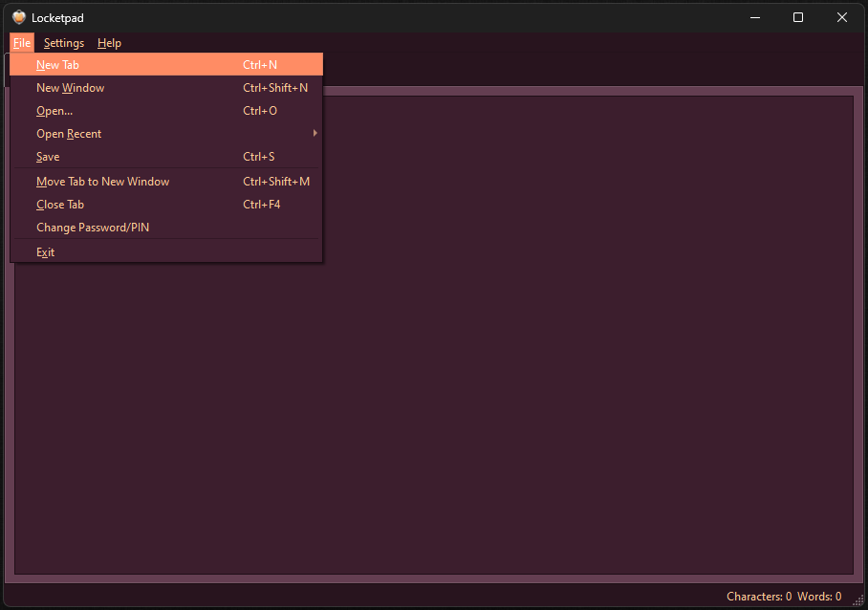Image resolution: width=868 pixels, height=610 pixels.
Task: Click the resize grip at the bottom-right corner
Action: click(x=858, y=601)
